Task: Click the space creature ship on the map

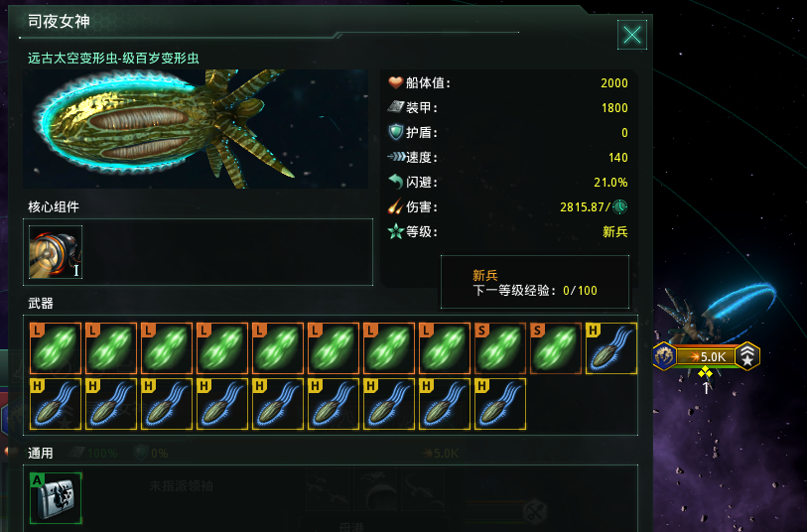Action: coord(718,312)
